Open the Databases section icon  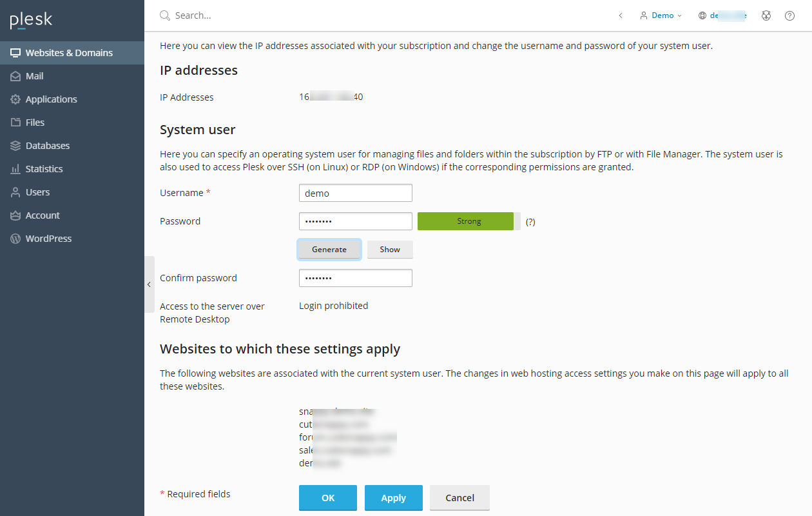point(14,145)
